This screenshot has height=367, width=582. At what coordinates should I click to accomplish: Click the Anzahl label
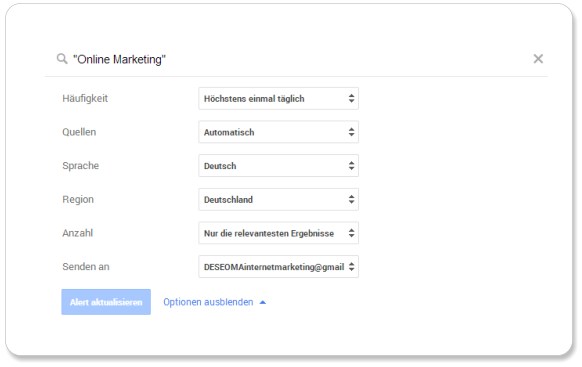(78, 233)
